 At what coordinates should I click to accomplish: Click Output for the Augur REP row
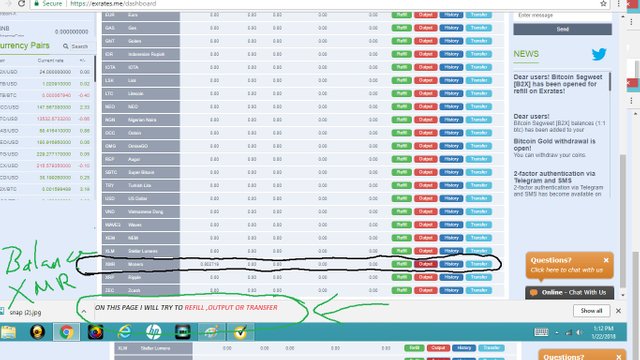click(425, 159)
